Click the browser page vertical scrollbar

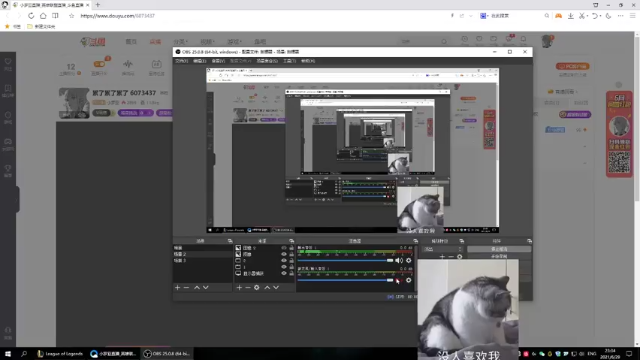637,118
